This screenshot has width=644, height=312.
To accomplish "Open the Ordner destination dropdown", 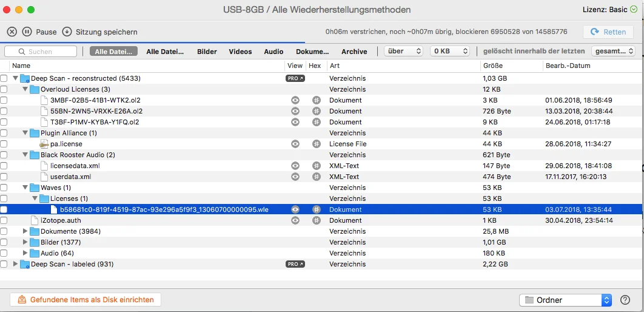I will pos(566,300).
